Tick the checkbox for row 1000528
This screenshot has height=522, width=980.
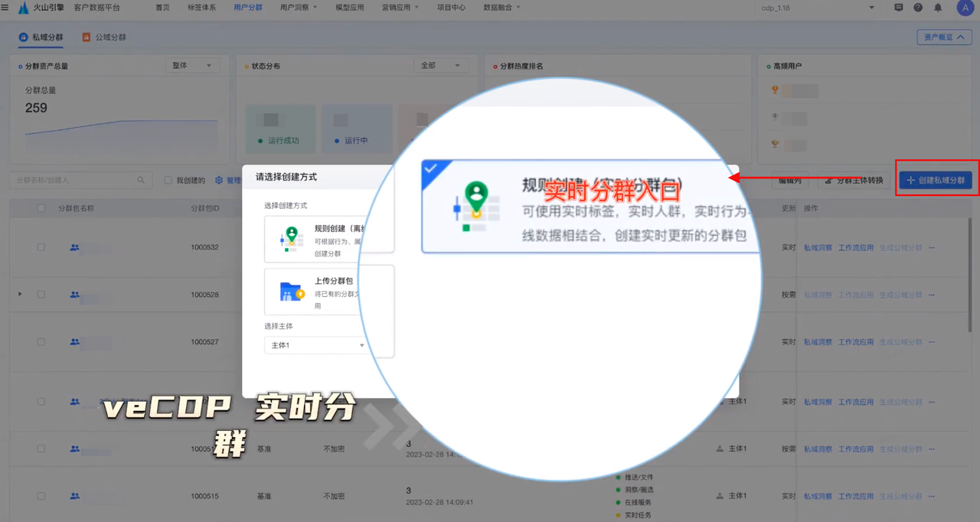click(x=41, y=295)
